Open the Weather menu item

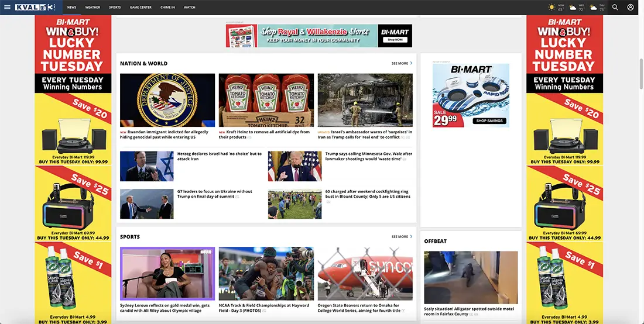pos(93,8)
